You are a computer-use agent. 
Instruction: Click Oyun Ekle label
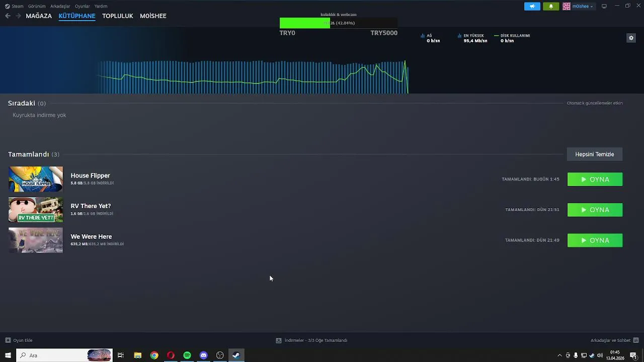point(23,340)
